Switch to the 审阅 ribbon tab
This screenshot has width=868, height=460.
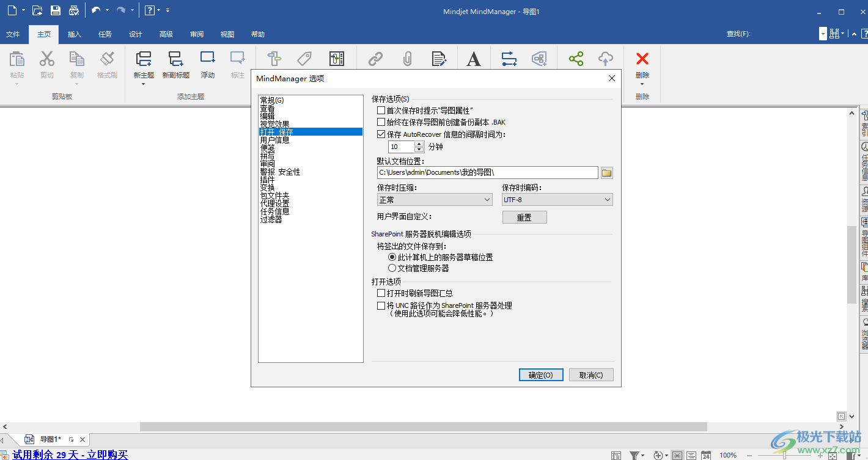coord(197,34)
